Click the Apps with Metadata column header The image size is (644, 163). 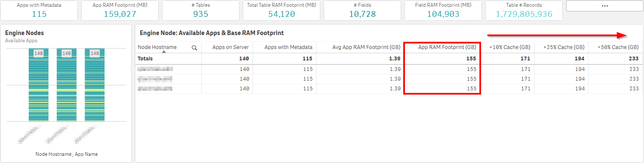tap(289, 47)
